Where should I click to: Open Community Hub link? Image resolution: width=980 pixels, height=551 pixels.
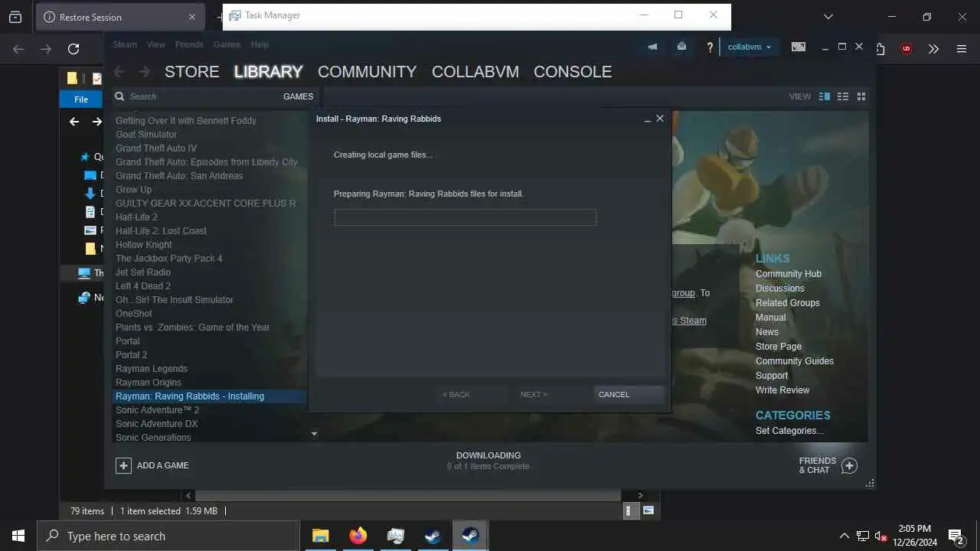(789, 274)
